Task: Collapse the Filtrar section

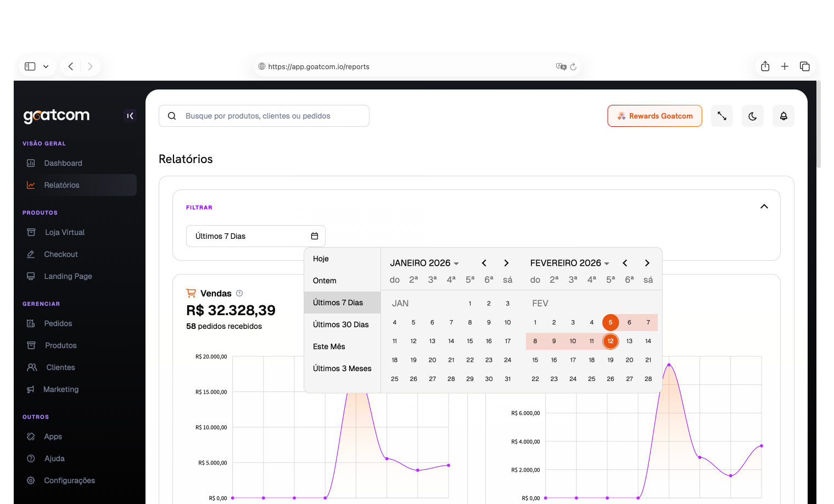Action: pos(764,206)
